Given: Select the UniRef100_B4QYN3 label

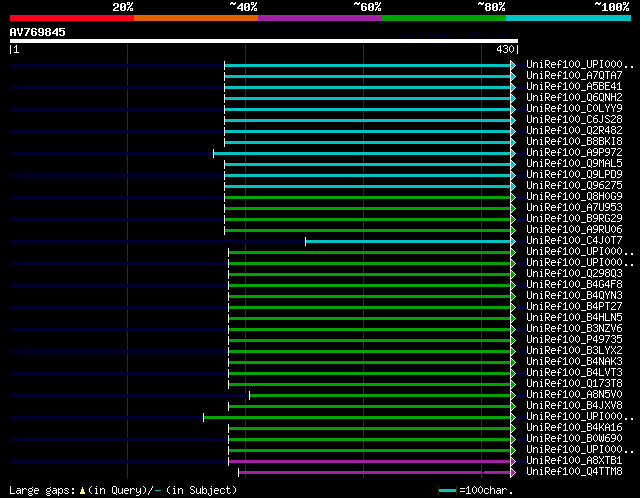Looking at the screenshot, I should [x=574, y=296].
